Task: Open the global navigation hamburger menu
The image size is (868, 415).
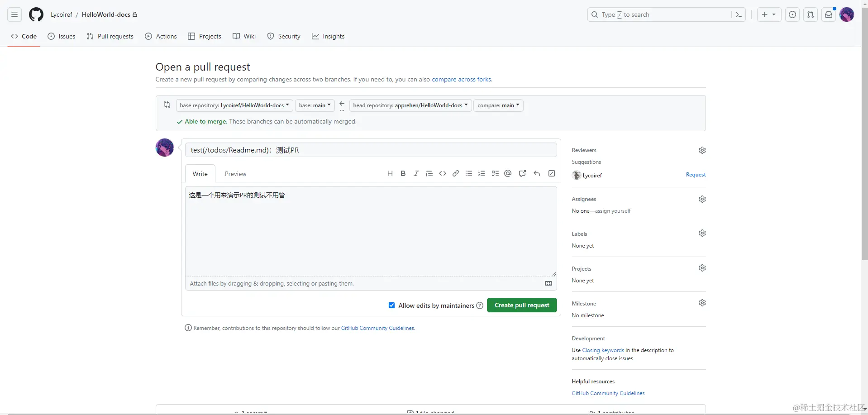Action: coord(14,14)
